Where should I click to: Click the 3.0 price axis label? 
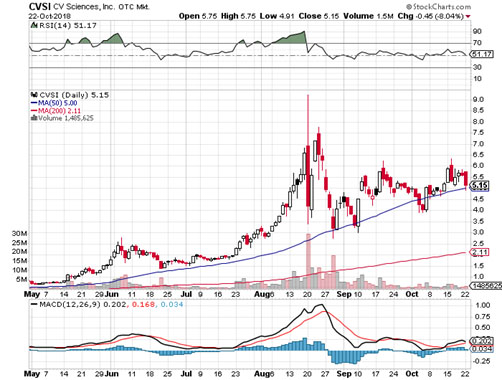tap(478, 232)
